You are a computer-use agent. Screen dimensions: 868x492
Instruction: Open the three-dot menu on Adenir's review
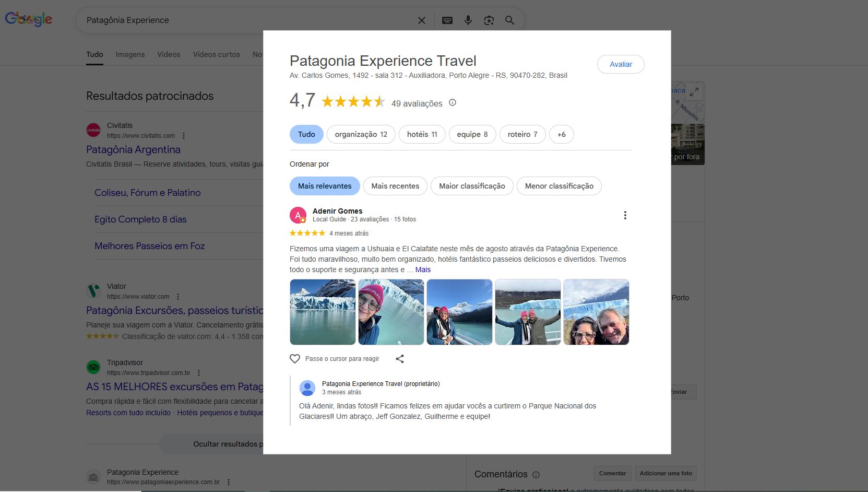pyautogui.click(x=625, y=215)
